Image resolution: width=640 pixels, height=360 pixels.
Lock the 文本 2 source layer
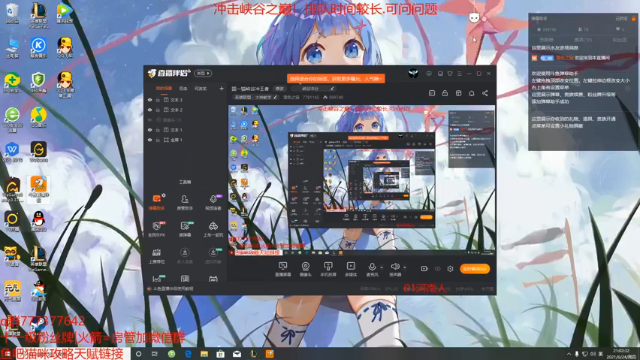coord(158,110)
